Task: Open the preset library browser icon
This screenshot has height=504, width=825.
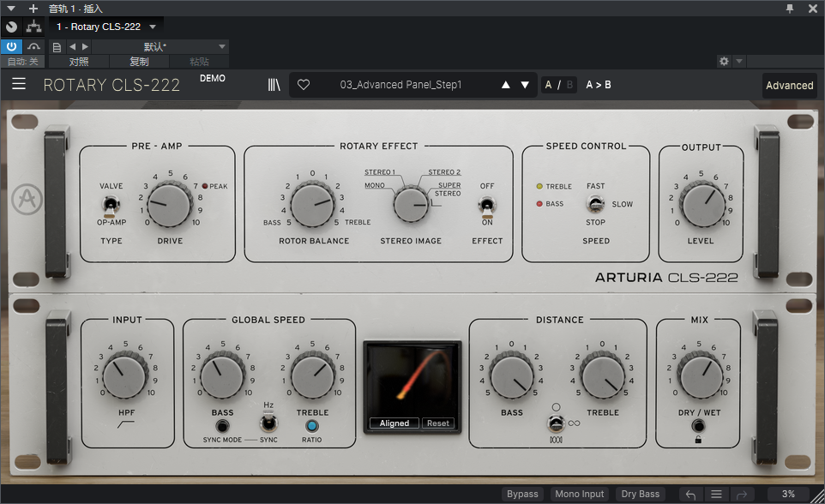Action: 274,85
